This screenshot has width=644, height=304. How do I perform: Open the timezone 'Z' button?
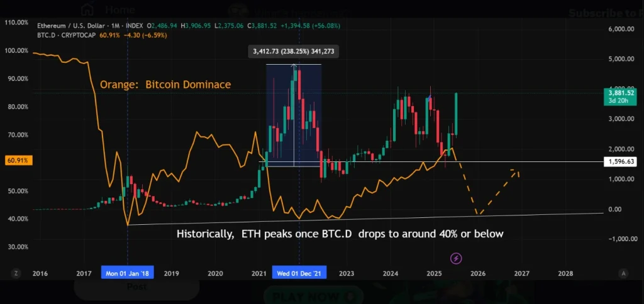coord(17,273)
